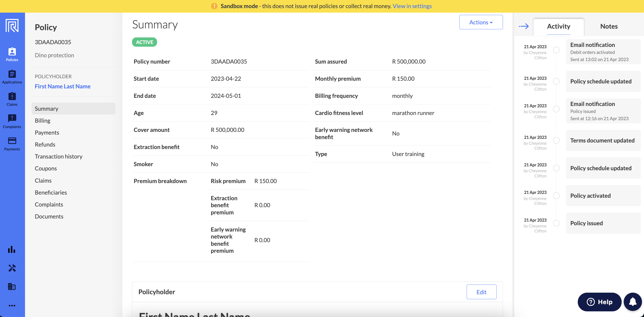The height and width of the screenshot is (317, 644).
Task: Click the more options ellipsis icon
Action: [x=12, y=306]
